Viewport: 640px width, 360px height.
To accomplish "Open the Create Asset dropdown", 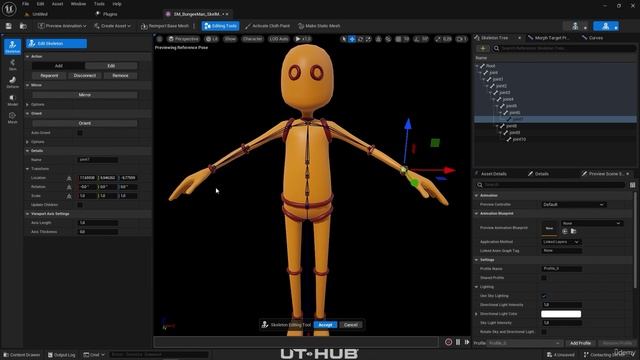I will point(112,26).
